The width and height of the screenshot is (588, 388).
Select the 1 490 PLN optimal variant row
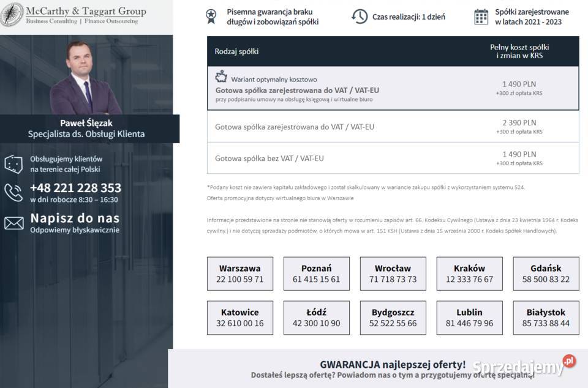392,89
